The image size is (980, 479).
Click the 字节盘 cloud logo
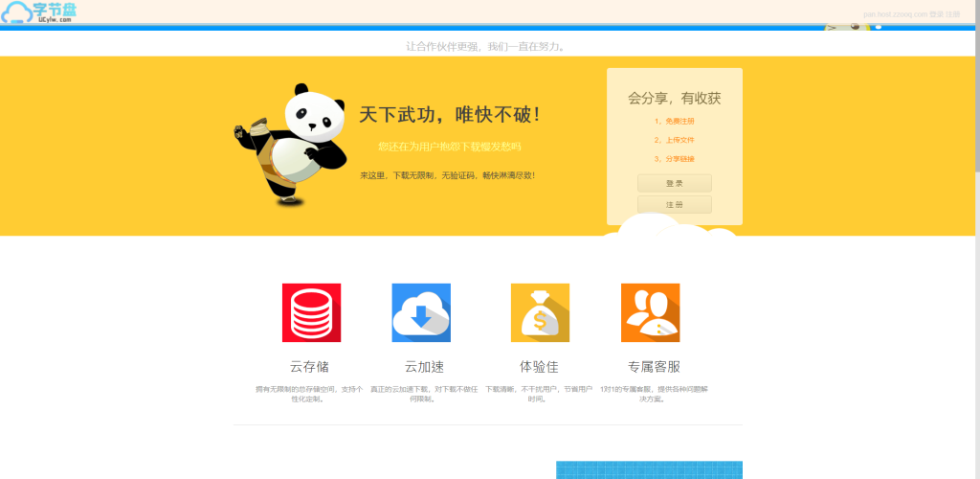39,12
